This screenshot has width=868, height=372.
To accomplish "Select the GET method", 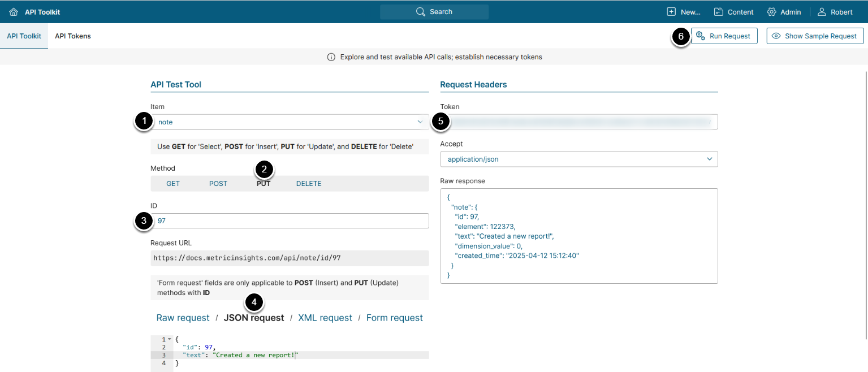I will coord(173,184).
